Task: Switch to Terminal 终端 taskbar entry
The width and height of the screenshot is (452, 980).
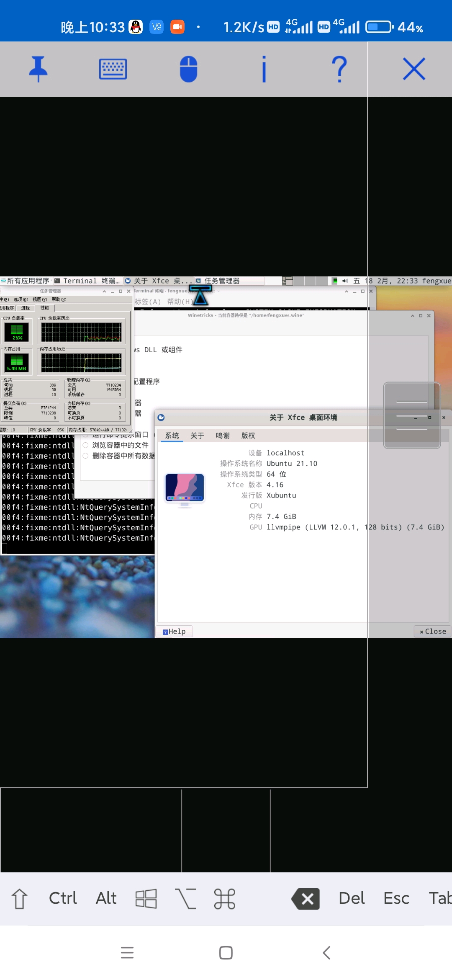Action: point(87,281)
